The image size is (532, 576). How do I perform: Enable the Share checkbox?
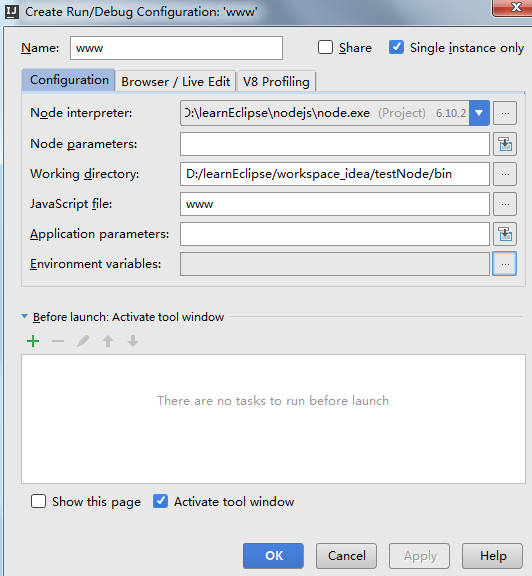click(x=326, y=47)
